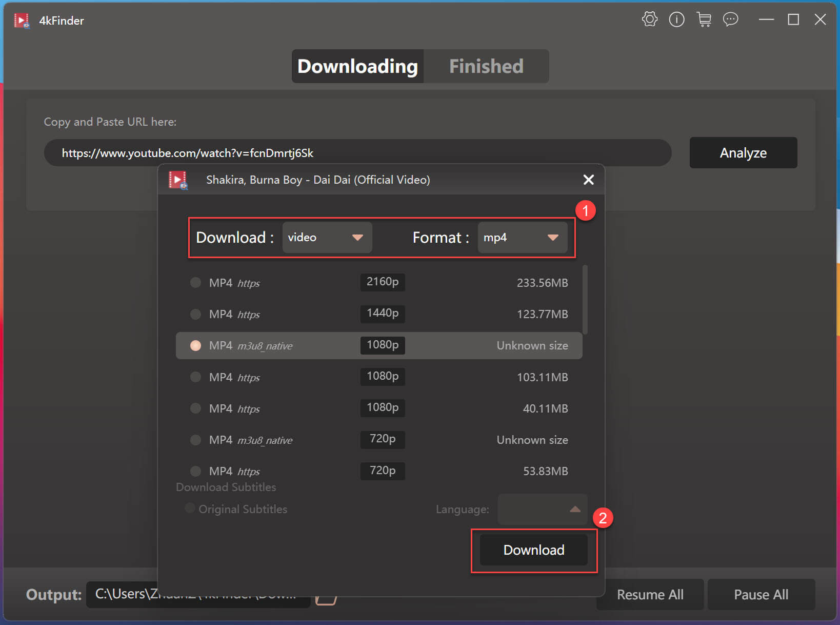This screenshot has height=625, width=840.
Task: Select MP4 https 720p 53.83MB option
Action: coord(379,471)
